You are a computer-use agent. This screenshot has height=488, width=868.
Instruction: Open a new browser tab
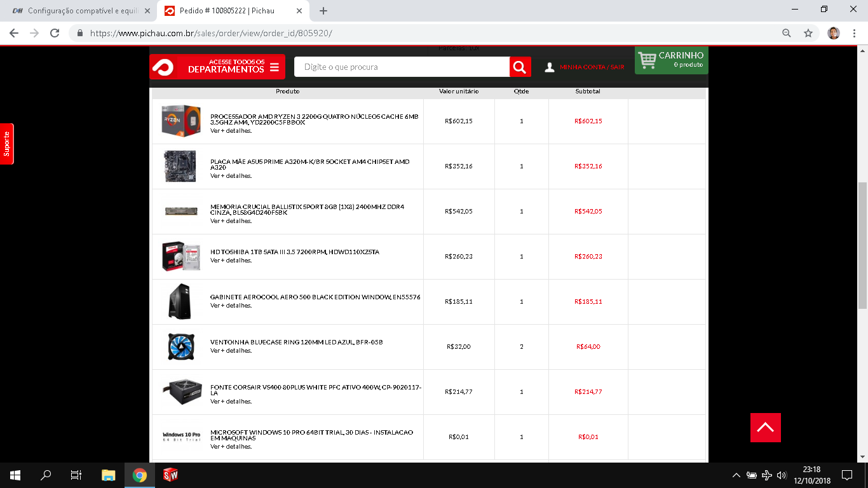323,11
